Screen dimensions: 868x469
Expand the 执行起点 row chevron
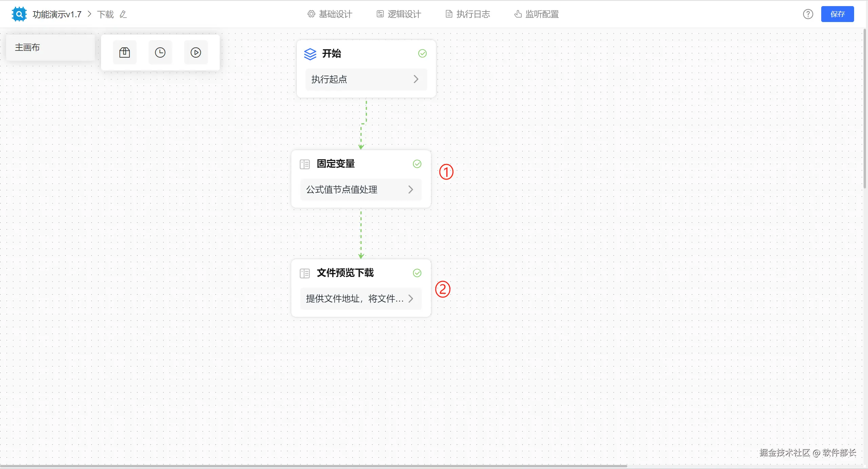click(x=416, y=79)
